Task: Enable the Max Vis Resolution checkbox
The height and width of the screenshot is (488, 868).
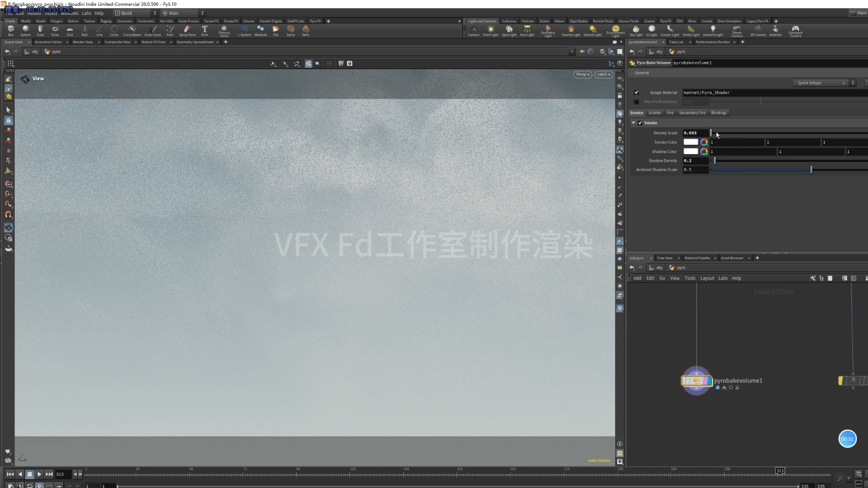Action: [637, 102]
